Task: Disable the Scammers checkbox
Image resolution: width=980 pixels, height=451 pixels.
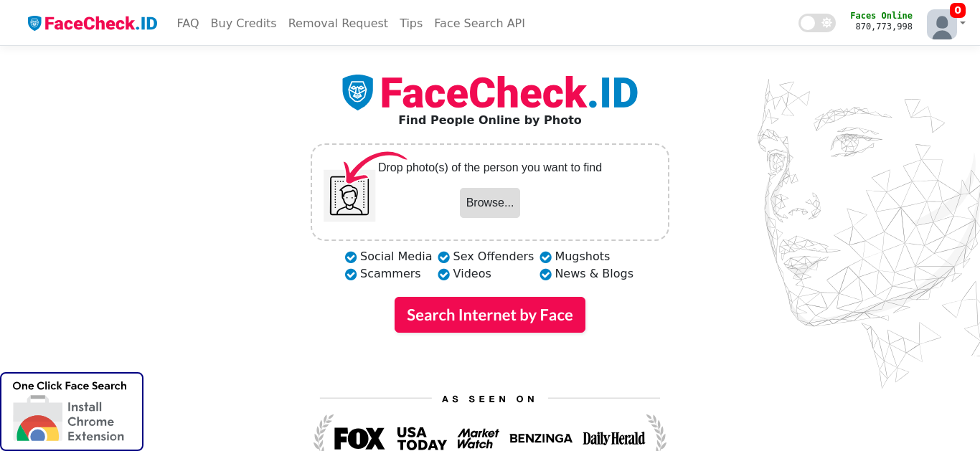Action: pyautogui.click(x=351, y=275)
